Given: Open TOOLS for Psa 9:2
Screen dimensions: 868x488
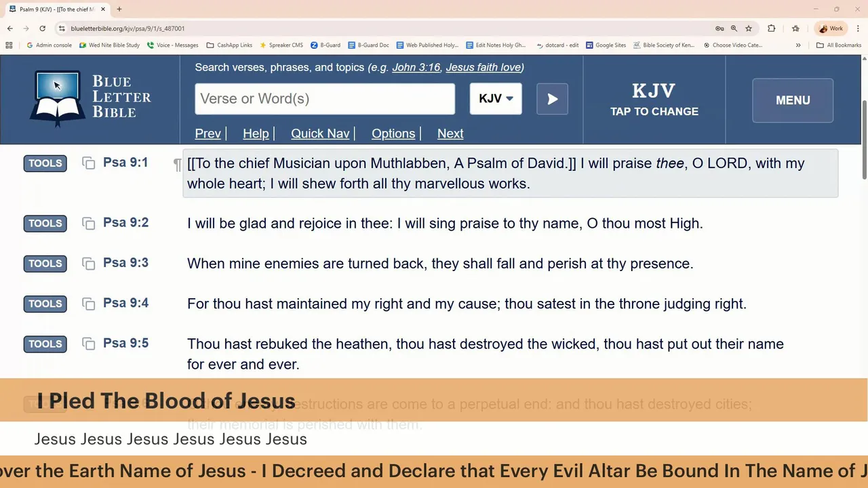Looking at the screenshot, I should 45,224.
